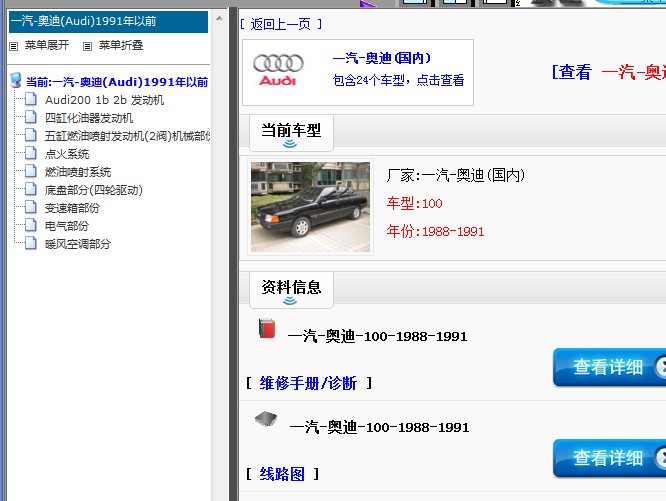
Task: Click the 车型:100 text
Action: [415, 203]
